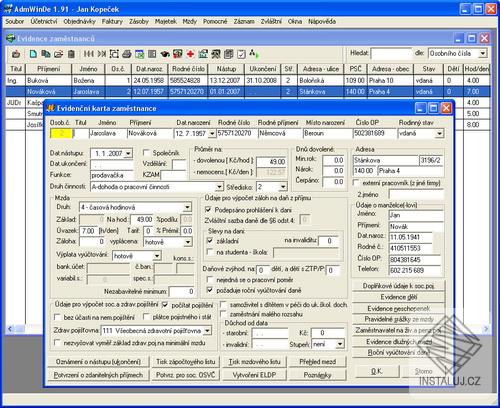Screen dimensions: 500x408
Task: Click the red-green people icon
Action: click(178, 54)
